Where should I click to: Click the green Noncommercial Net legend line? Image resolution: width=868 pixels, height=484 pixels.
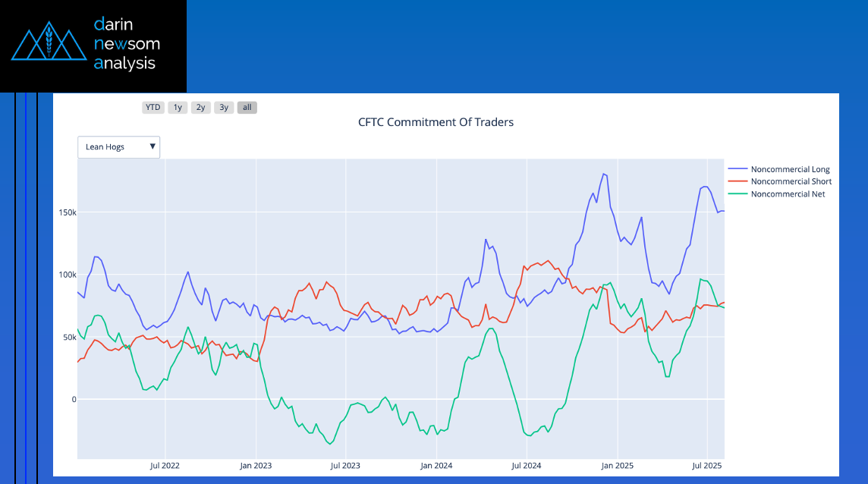point(737,193)
